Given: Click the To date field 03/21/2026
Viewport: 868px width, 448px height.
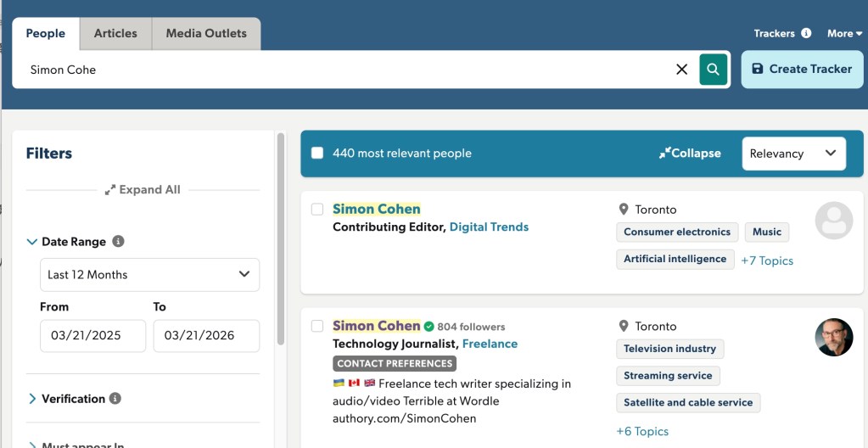Looking at the screenshot, I should click(206, 336).
